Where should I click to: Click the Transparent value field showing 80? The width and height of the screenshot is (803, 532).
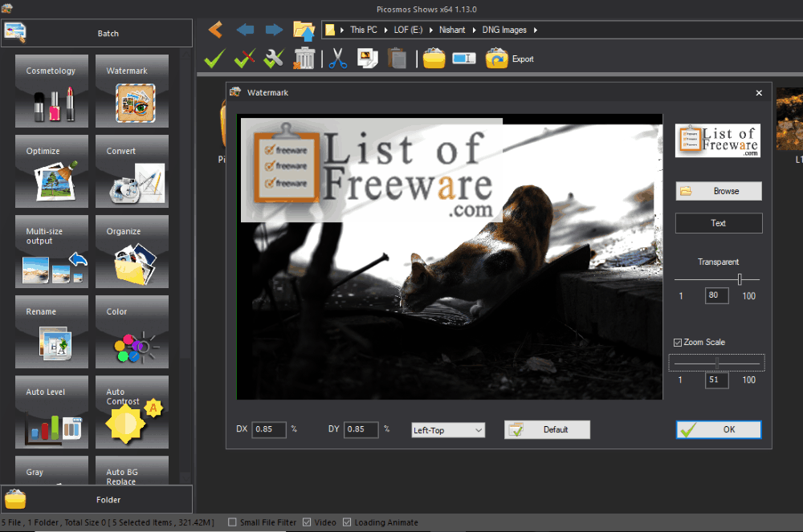pyautogui.click(x=716, y=295)
